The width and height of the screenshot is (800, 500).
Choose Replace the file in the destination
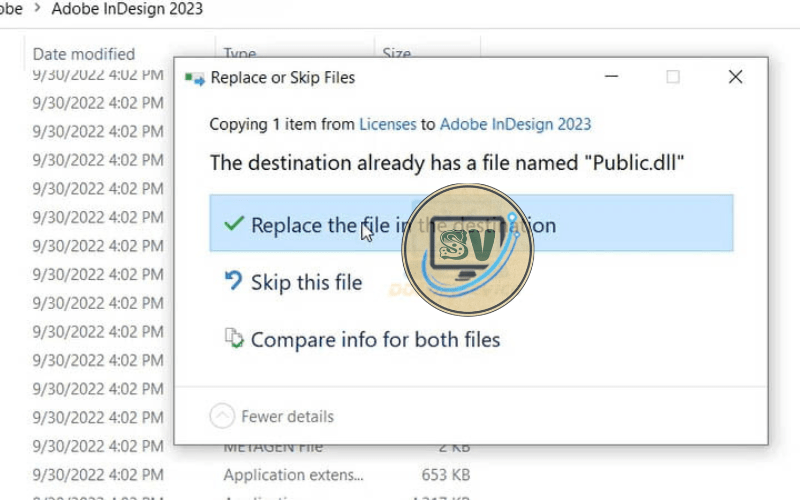pyautogui.click(x=402, y=225)
